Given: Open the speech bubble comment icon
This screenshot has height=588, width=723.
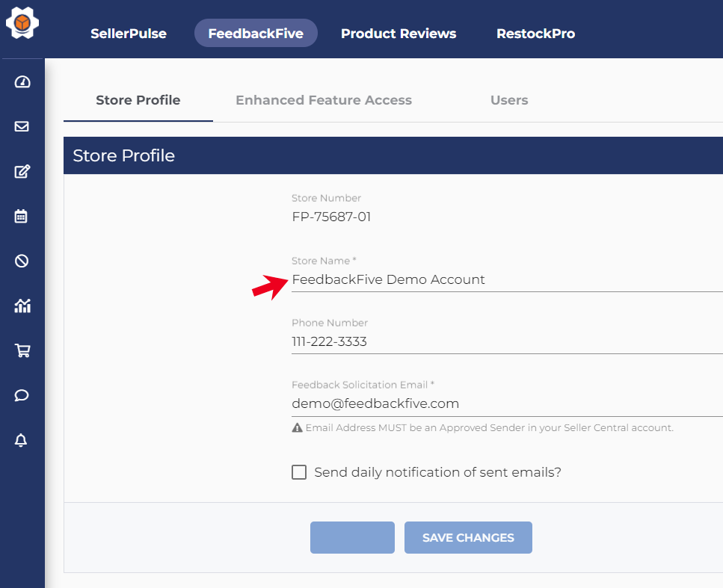Looking at the screenshot, I should [22, 395].
